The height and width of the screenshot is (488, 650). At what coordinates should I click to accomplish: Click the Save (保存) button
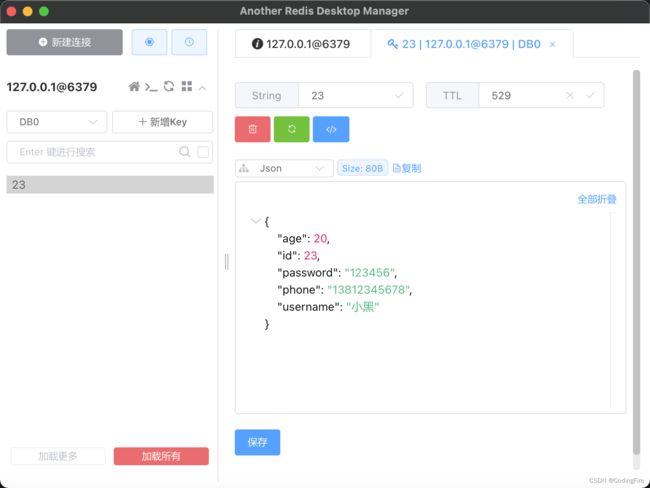tap(257, 442)
